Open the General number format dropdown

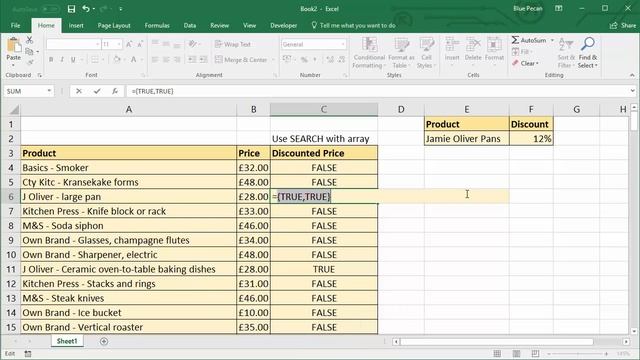click(x=343, y=44)
